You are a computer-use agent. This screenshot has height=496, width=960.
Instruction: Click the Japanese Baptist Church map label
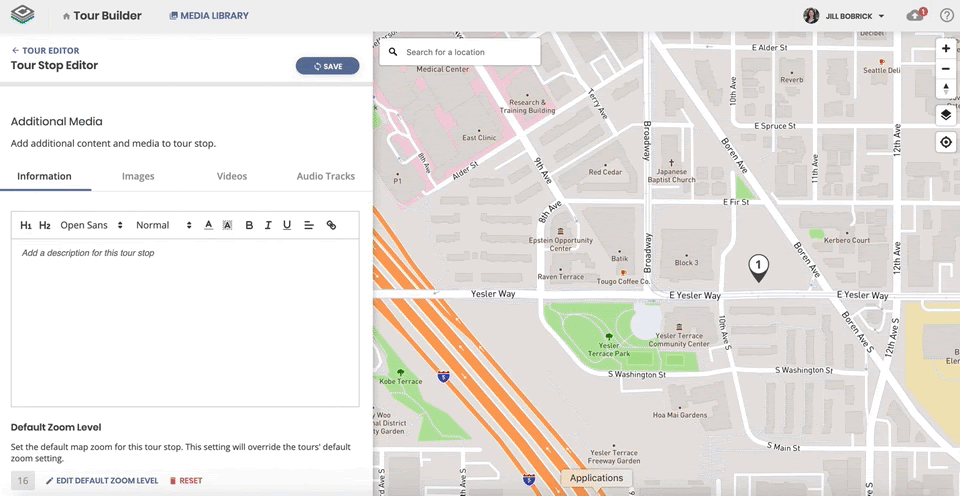point(672,176)
